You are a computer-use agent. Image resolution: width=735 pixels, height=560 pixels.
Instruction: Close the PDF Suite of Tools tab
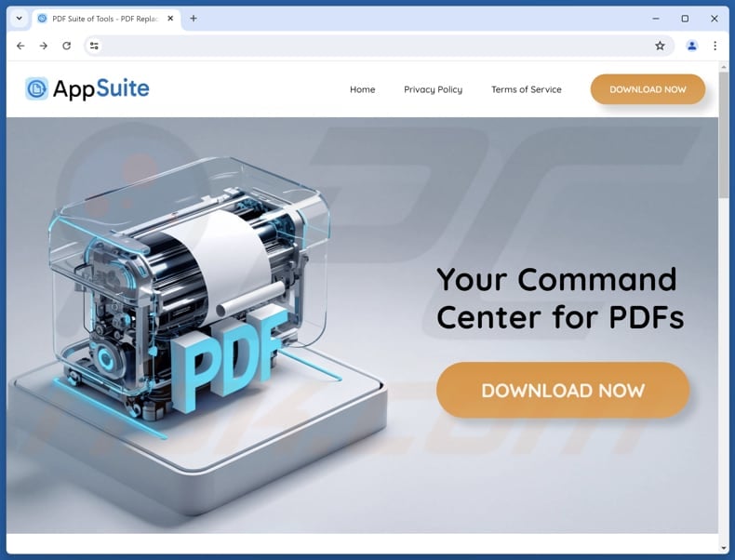click(x=170, y=19)
